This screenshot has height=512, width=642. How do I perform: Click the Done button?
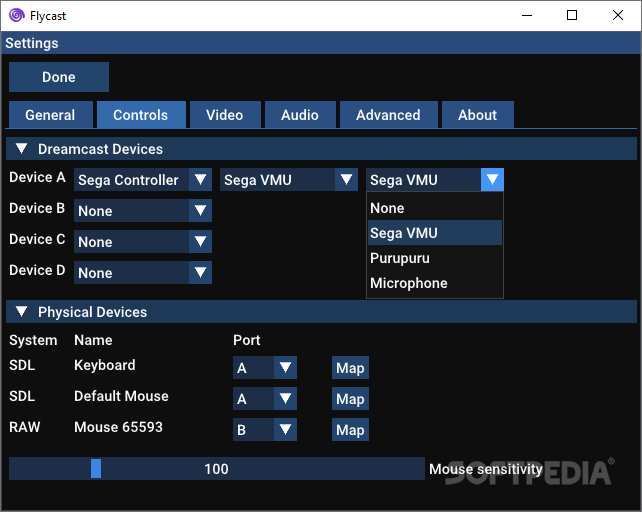[x=59, y=77]
